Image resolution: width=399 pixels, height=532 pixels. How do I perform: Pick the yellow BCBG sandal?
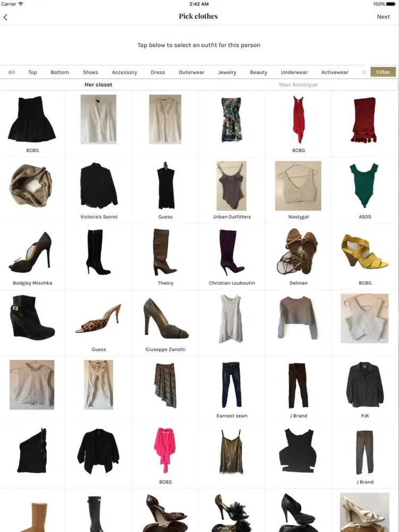coord(364,251)
